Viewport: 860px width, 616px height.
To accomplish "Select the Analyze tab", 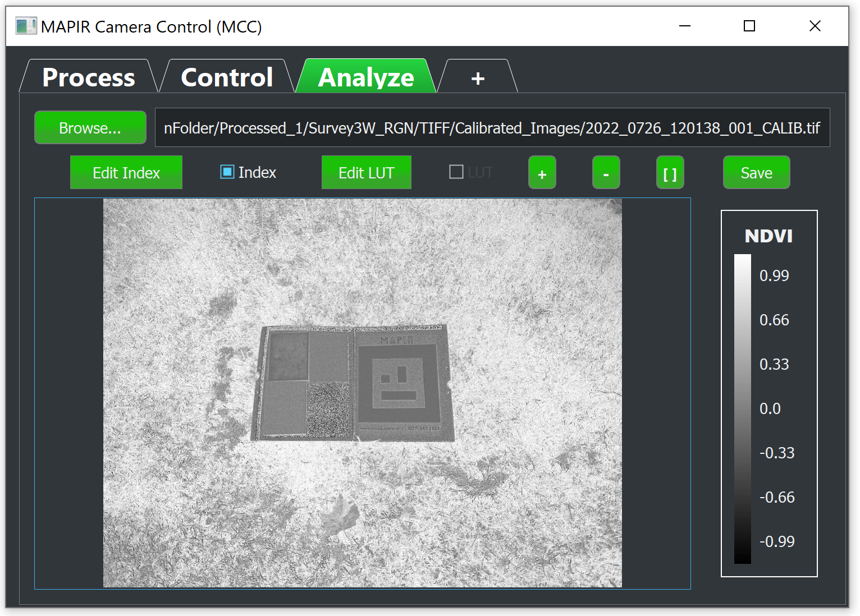I will tap(366, 77).
